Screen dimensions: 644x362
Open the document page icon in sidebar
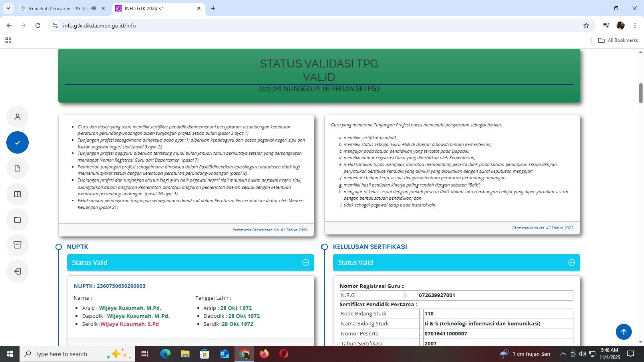[x=17, y=168]
